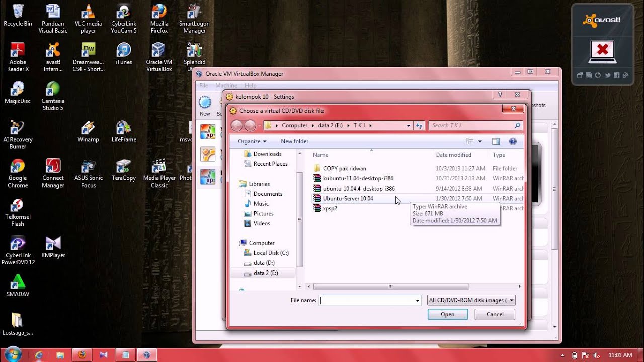
Task: Open Internet Explorer taskbar icon
Action: 39,355
